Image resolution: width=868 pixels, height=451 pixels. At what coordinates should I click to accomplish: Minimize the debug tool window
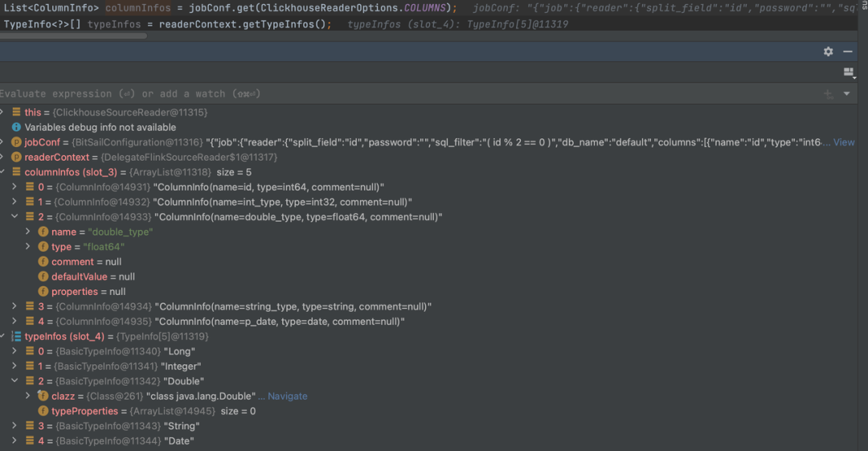coord(848,51)
